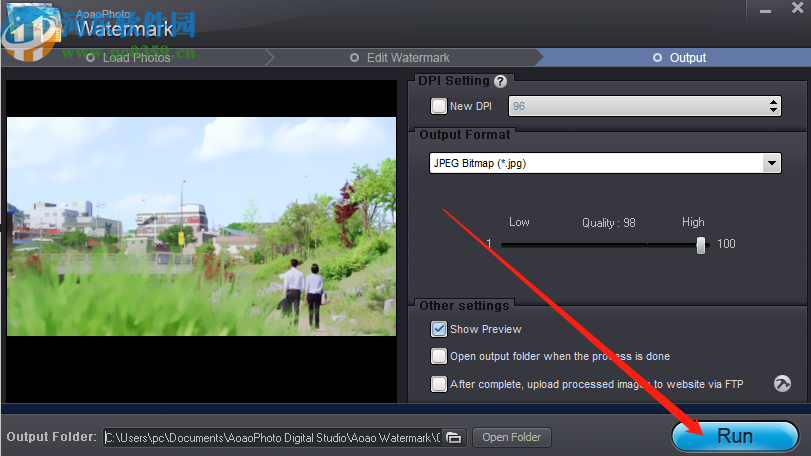Click the blue Run button
This screenshot has height=456, width=811.
[735, 436]
